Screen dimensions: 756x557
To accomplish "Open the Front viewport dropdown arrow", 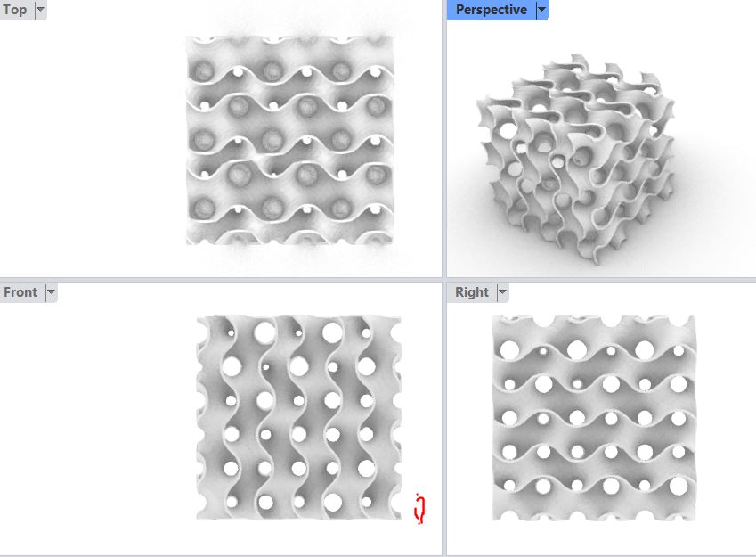I will click(x=51, y=292).
